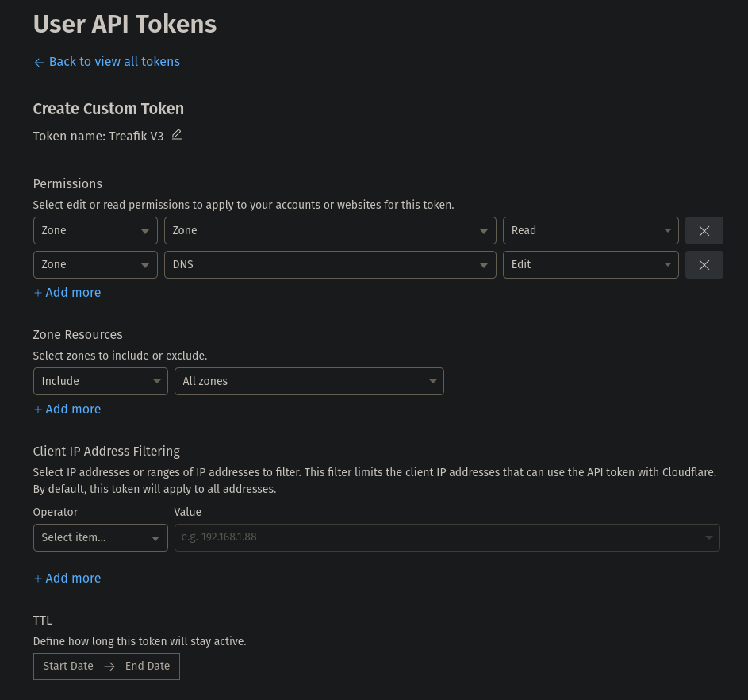This screenshot has height=700, width=748.
Task: Click the IP address Value input field
Action: pyautogui.click(x=440, y=538)
